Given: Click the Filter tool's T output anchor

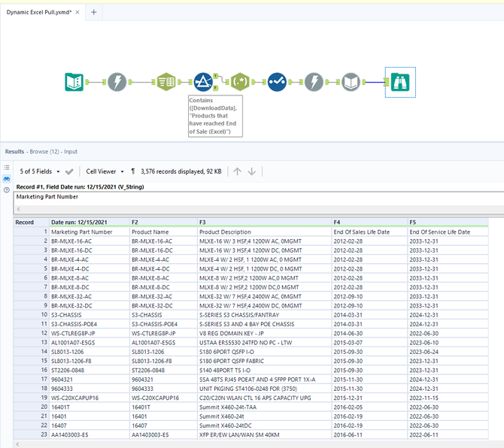Looking at the screenshot, I should [216, 76].
